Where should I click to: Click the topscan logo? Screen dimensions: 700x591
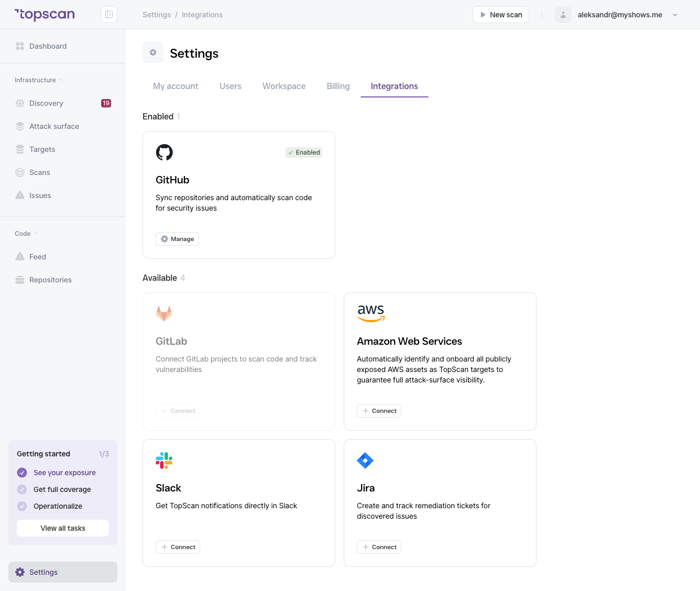(x=45, y=15)
